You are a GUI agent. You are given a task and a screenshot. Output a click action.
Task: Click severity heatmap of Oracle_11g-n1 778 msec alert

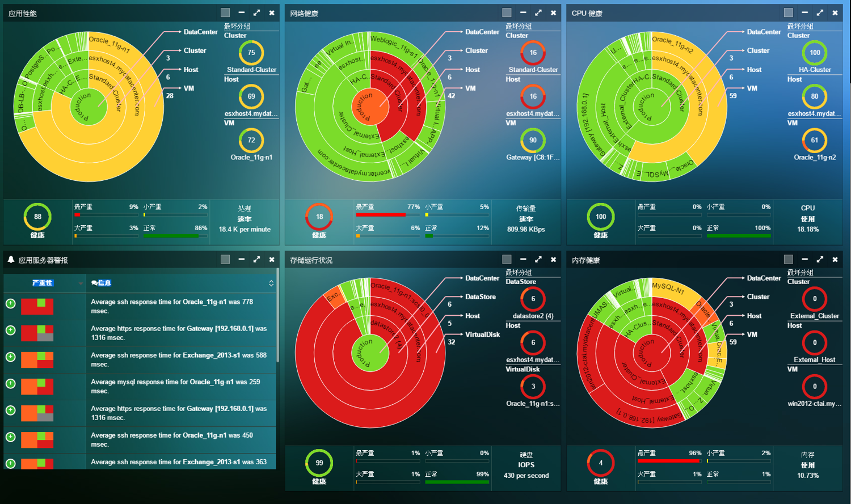37,307
